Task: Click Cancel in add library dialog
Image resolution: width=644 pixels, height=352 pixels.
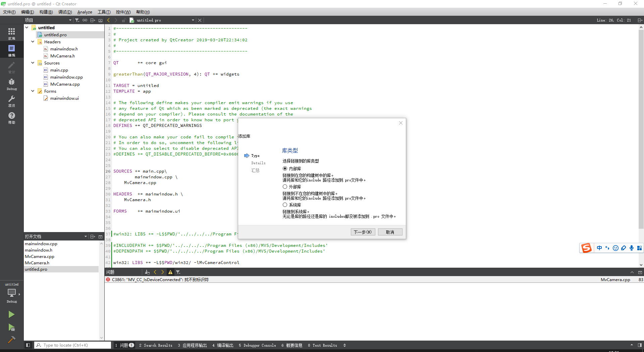Action: click(x=390, y=232)
